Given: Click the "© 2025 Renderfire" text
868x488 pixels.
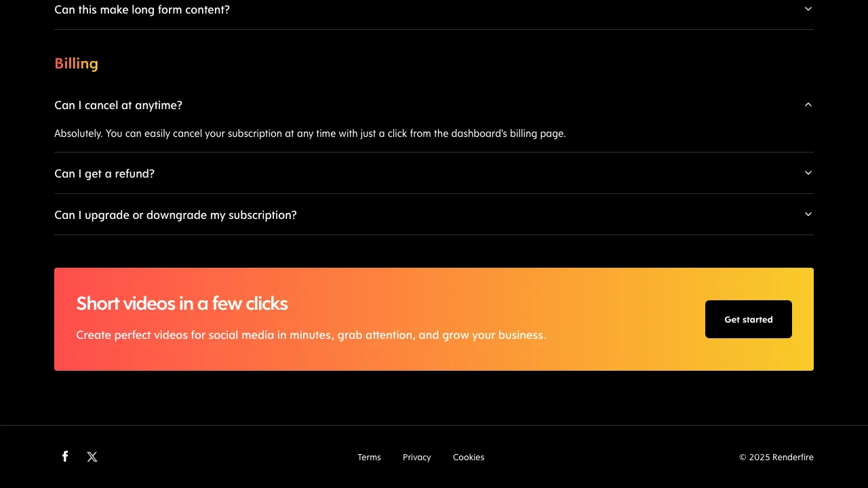Looking at the screenshot, I should pyautogui.click(x=776, y=457).
